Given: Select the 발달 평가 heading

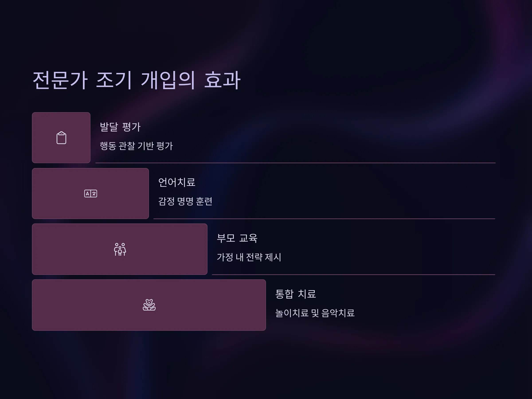Looking at the screenshot, I should point(120,127).
